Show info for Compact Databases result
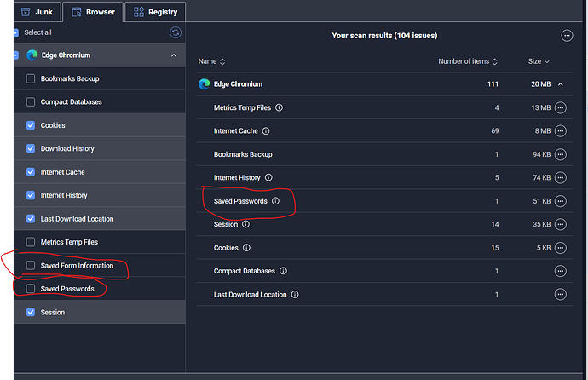The image size is (588, 380). pyautogui.click(x=283, y=271)
